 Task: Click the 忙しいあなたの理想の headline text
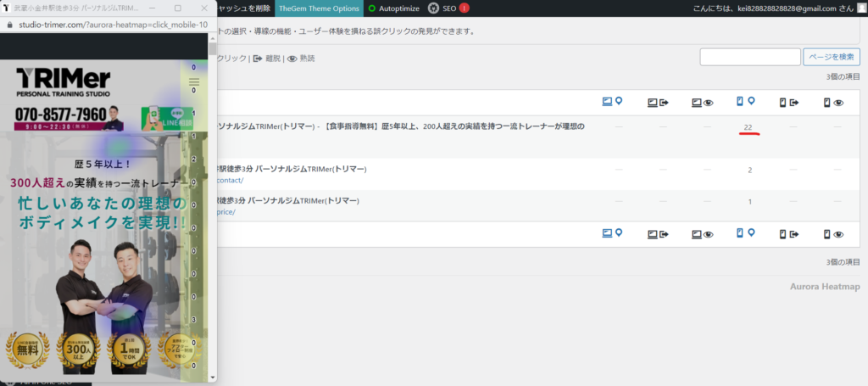(103, 204)
